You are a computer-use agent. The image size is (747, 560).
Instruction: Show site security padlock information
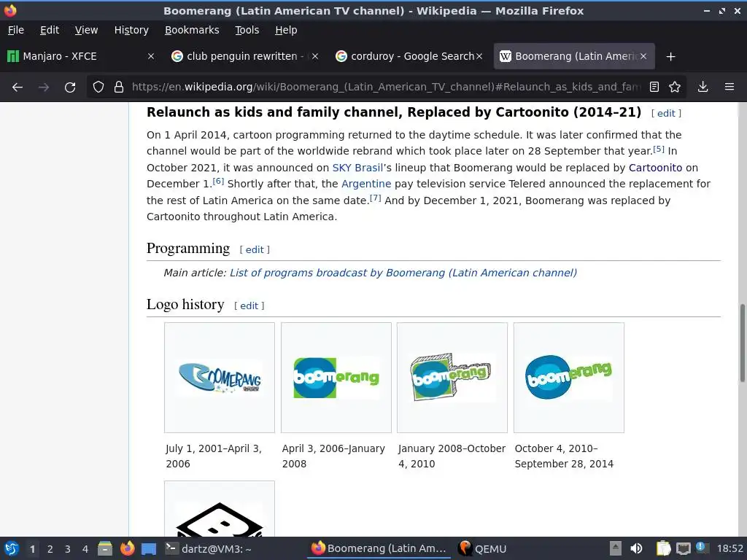coord(119,87)
